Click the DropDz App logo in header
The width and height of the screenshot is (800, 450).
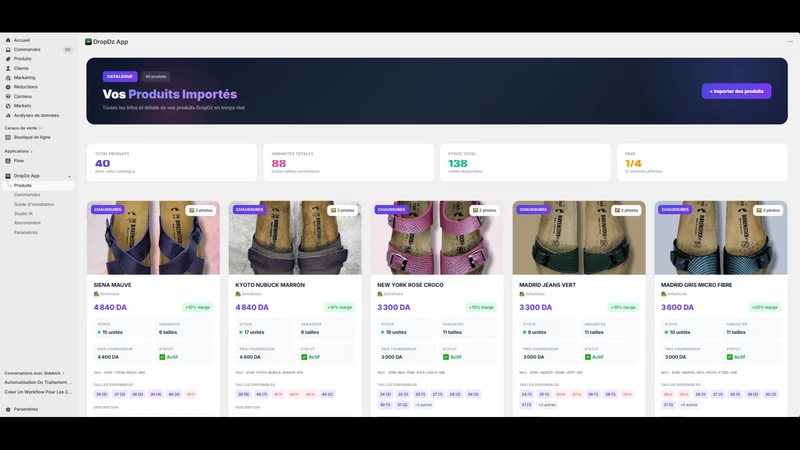point(88,42)
